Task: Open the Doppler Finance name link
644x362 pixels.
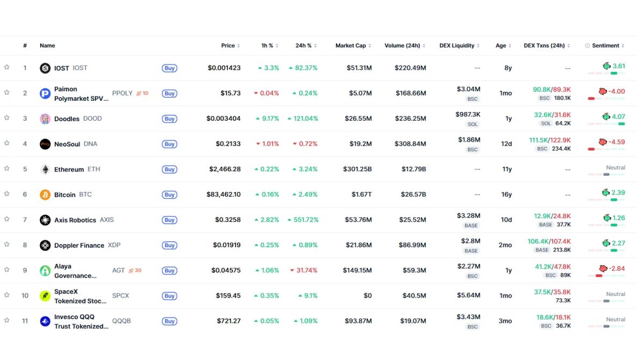Action: pyautogui.click(x=79, y=246)
